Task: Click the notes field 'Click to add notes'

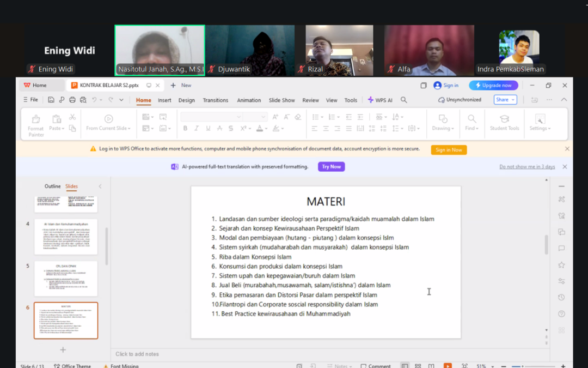Action: (137, 354)
